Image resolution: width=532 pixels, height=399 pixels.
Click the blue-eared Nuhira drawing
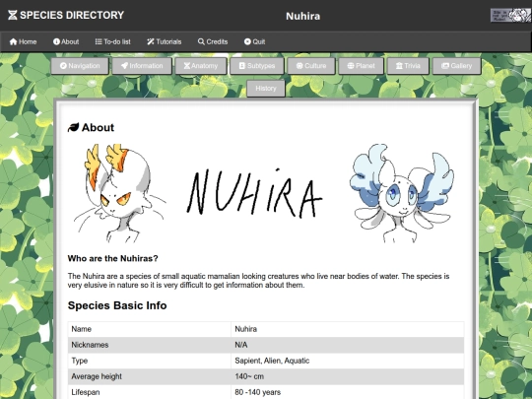(402, 193)
